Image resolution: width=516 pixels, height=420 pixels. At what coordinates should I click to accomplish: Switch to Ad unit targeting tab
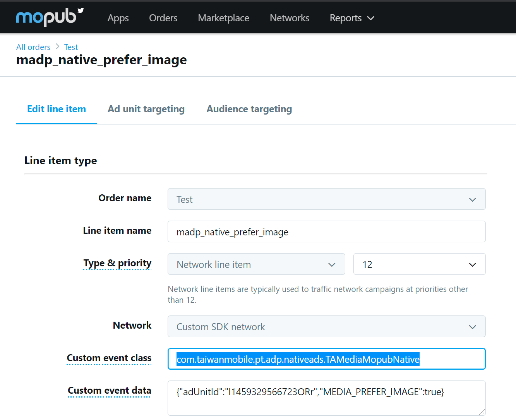[x=146, y=109]
